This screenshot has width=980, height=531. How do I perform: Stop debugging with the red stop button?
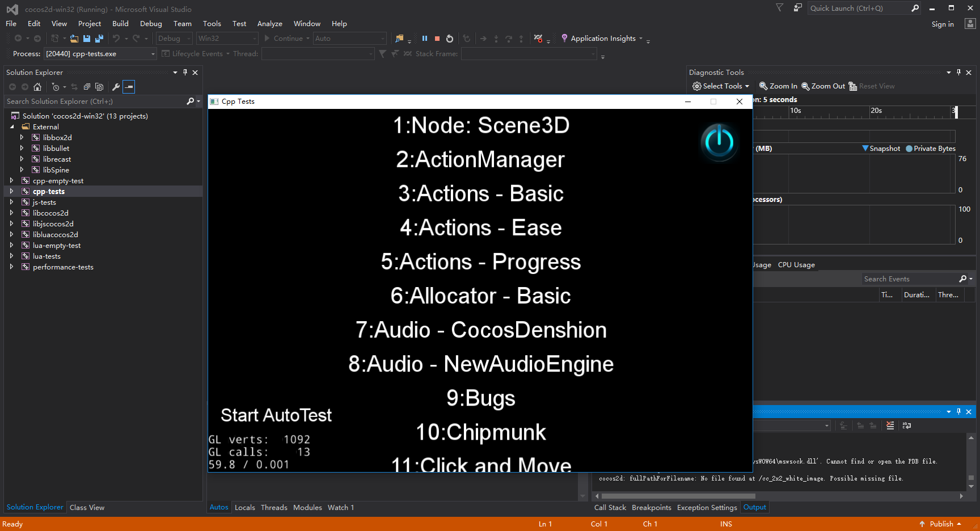[x=437, y=39]
